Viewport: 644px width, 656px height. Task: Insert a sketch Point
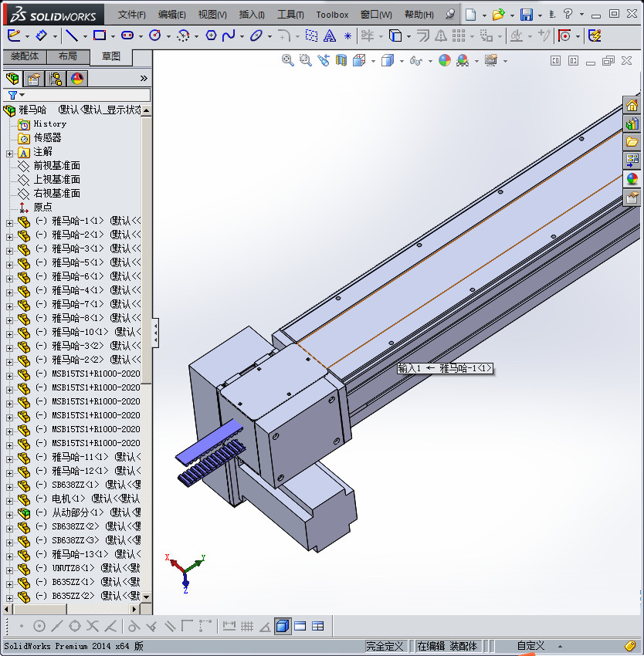tap(347, 36)
